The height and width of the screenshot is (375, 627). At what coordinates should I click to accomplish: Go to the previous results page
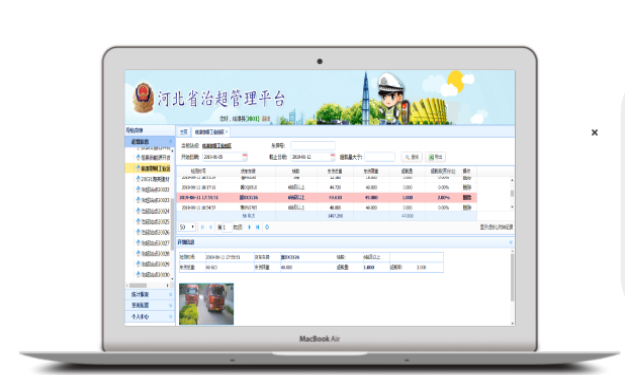[211, 227]
